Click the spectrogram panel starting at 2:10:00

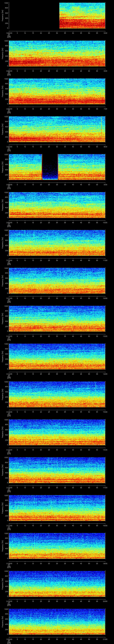(x=57, y=243)
